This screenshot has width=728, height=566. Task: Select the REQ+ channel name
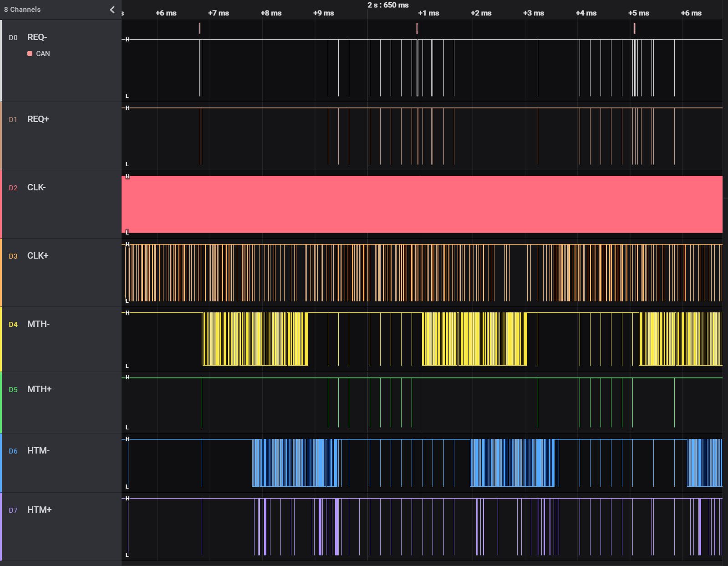click(x=38, y=119)
